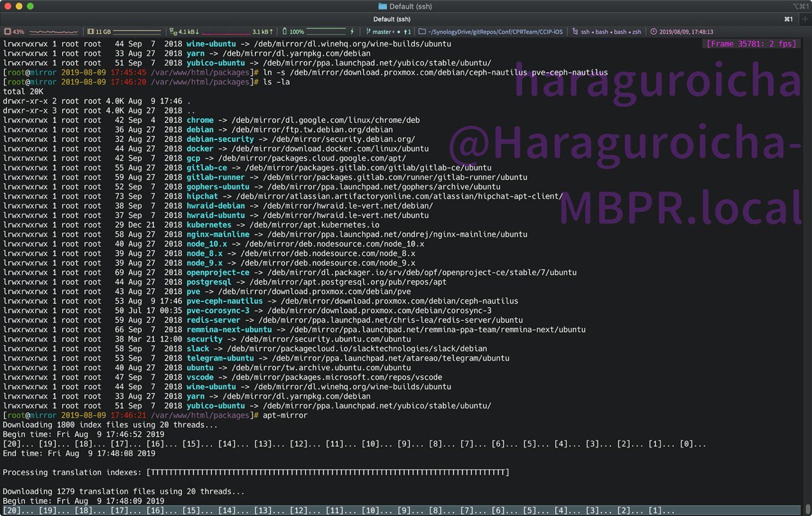Image resolution: width=812 pixels, height=516 pixels.
Task: Click the ssh bash bash zsh job text
Action: pyautogui.click(x=611, y=31)
